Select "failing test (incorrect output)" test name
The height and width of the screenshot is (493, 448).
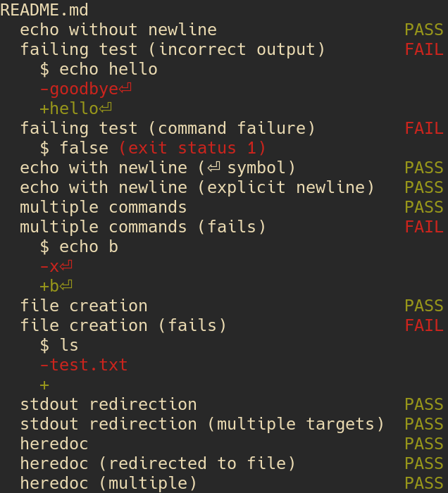[173, 49]
